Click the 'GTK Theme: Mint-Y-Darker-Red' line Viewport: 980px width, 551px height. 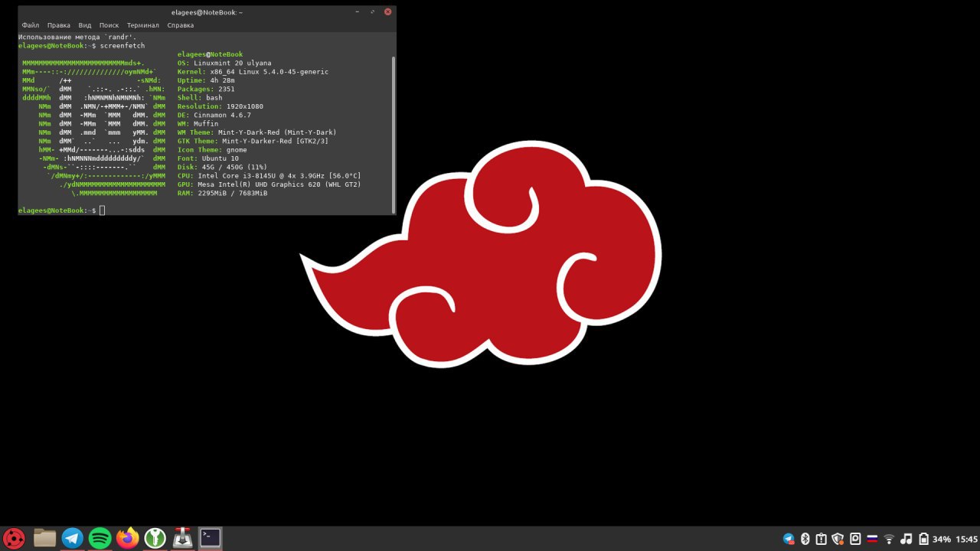[253, 141]
